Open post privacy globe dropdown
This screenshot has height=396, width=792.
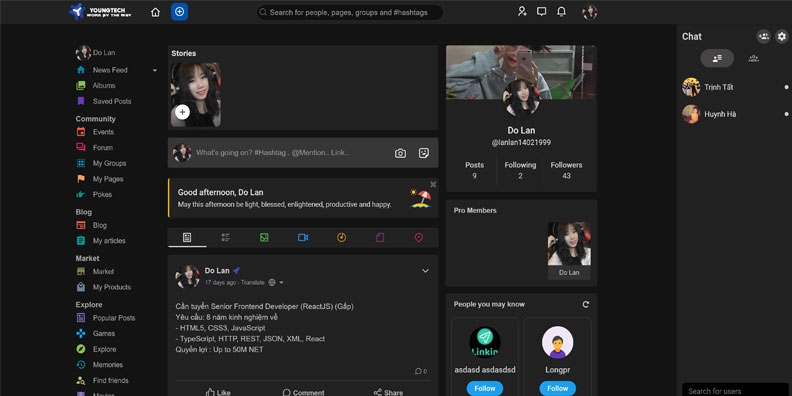(276, 282)
